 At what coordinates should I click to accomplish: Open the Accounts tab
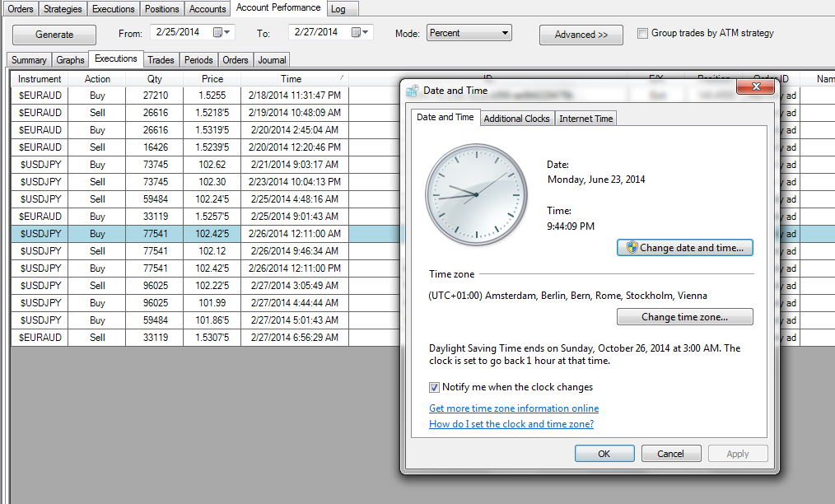point(208,9)
